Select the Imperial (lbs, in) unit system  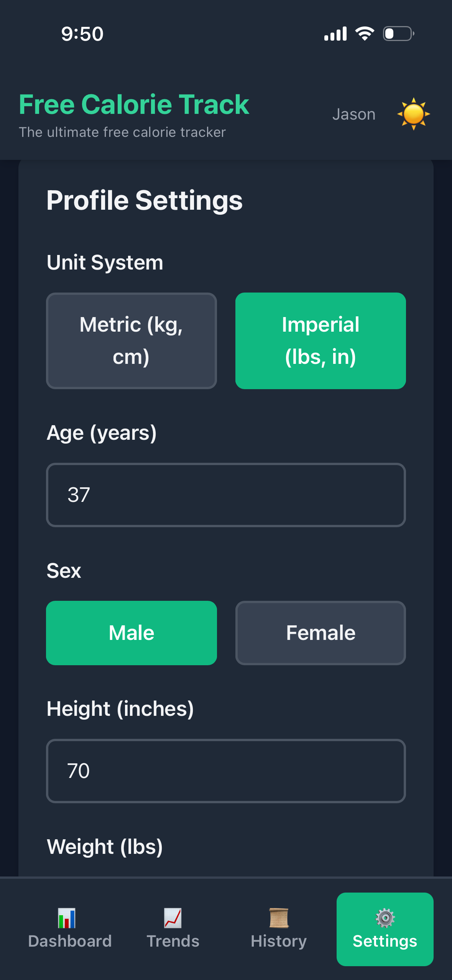321,340
